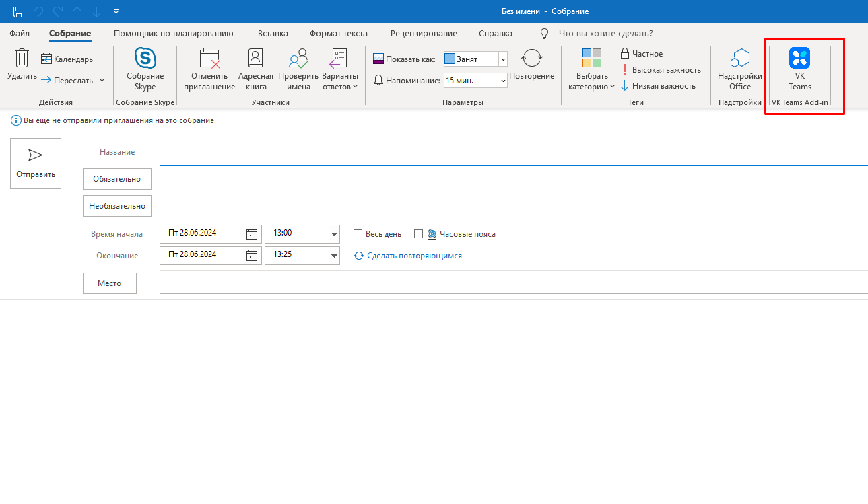Switch to the Scheduling Assistant tab
The height and width of the screenshot is (504, 868).
(x=173, y=34)
